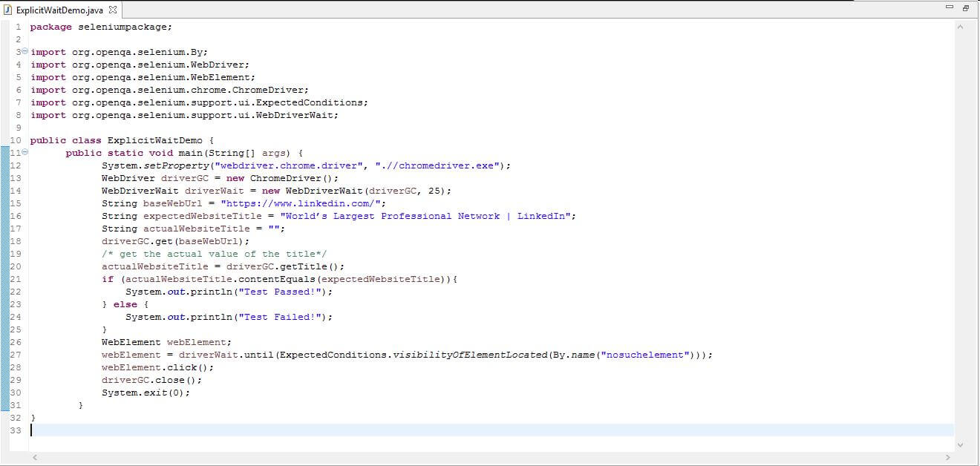Click the webElement.click() statement
The width and height of the screenshot is (980, 466).
pyautogui.click(x=158, y=367)
